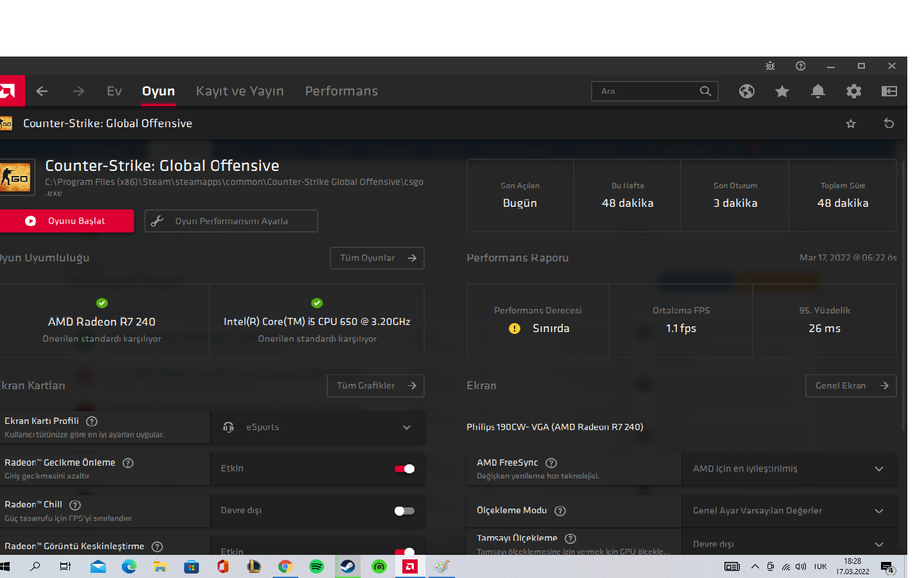Toggle Radeon Görüntü Keskinleştirme switch
The width and height of the screenshot is (924, 578).
point(405,551)
